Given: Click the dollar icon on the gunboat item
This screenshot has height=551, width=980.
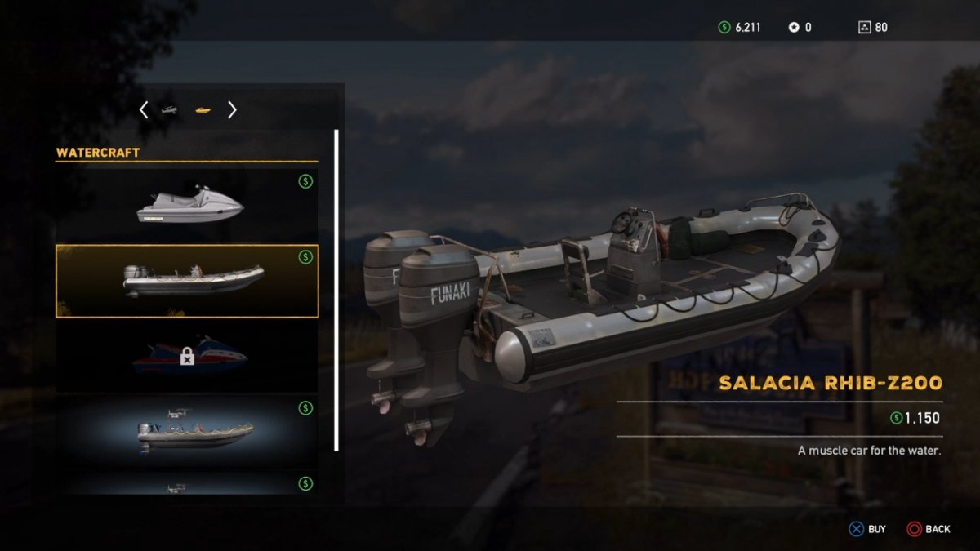Looking at the screenshot, I should [305, 408].
